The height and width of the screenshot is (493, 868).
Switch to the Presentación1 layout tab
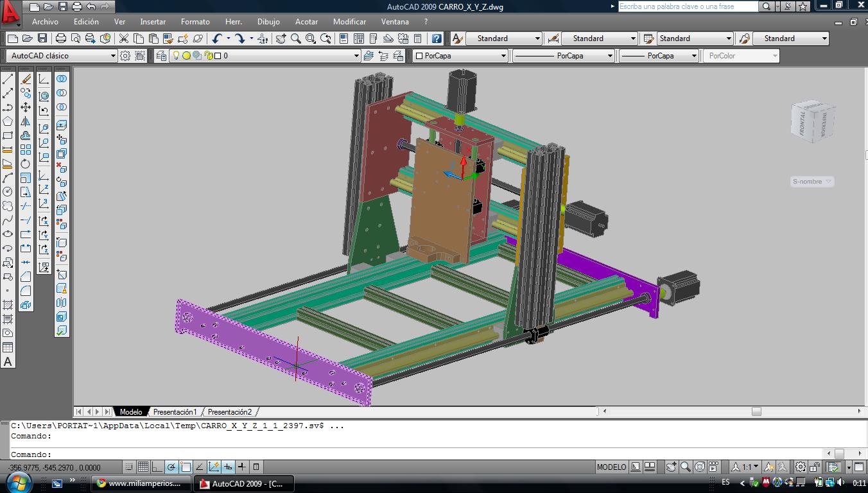tap(175, 411)
